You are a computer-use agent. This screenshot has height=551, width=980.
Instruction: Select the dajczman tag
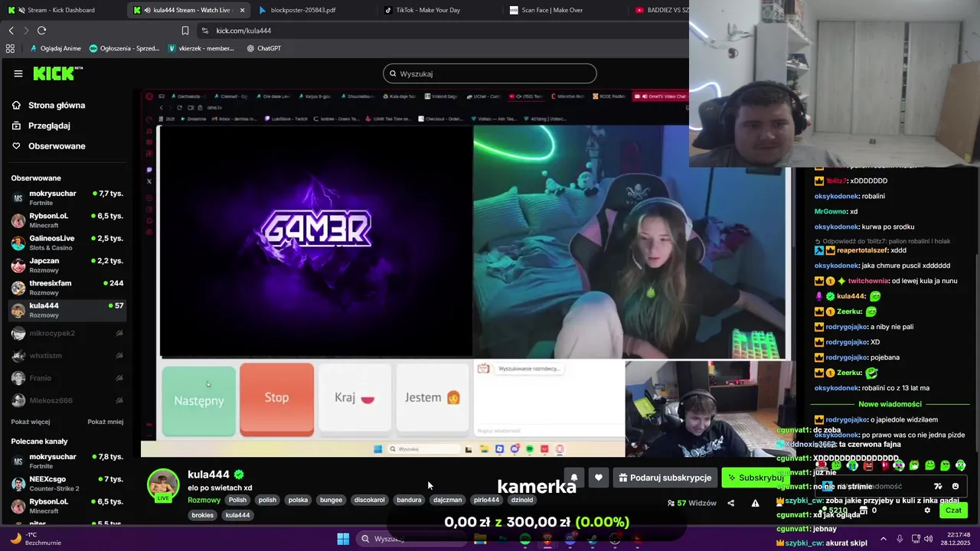click(x=447, y=500)
